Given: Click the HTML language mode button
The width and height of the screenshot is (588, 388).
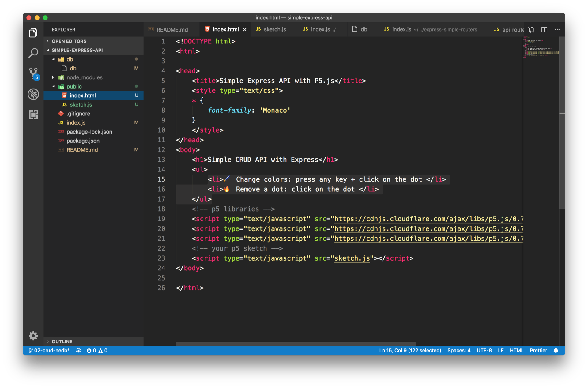Looking at the screenshot, I should (516, 350).
